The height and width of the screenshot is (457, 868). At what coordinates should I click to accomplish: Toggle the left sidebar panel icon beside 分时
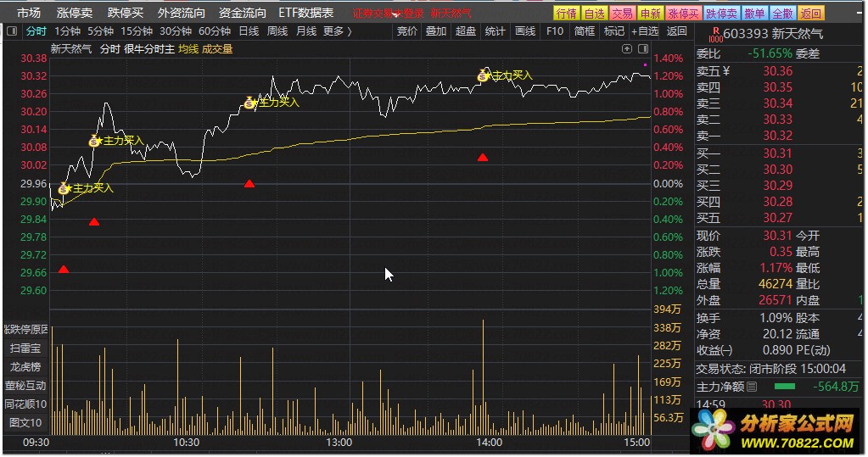[x=12, y=31]
